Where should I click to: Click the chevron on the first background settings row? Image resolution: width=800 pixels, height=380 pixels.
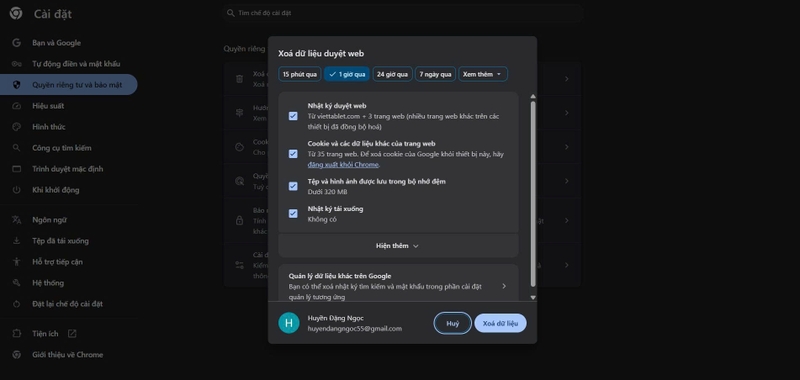[567, 79]
